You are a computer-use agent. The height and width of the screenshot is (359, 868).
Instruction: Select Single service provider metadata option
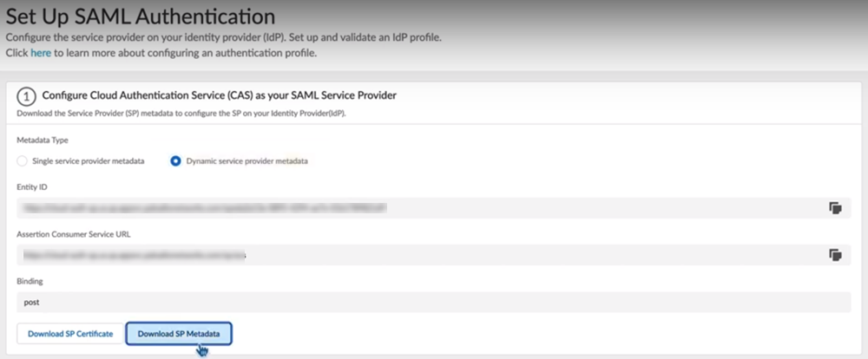point(23,160)
